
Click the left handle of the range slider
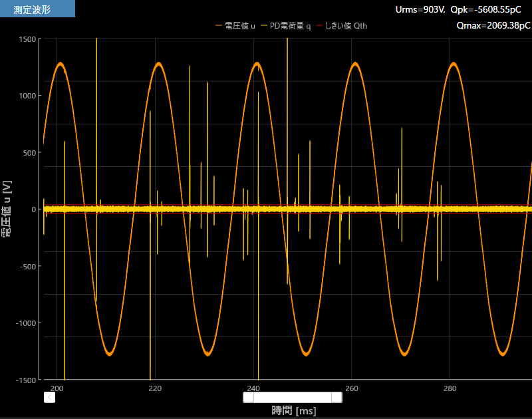(248, 397)
